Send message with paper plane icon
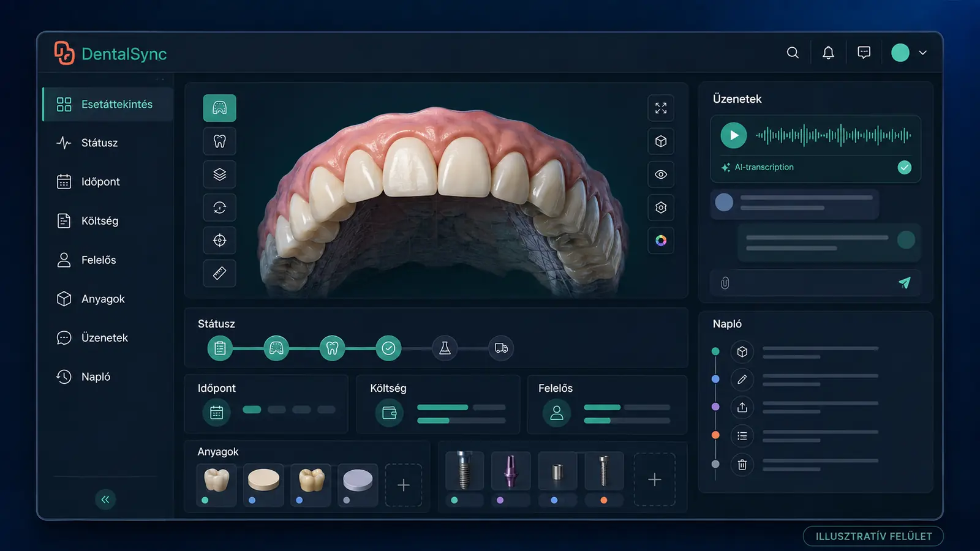 pos(904,282)
